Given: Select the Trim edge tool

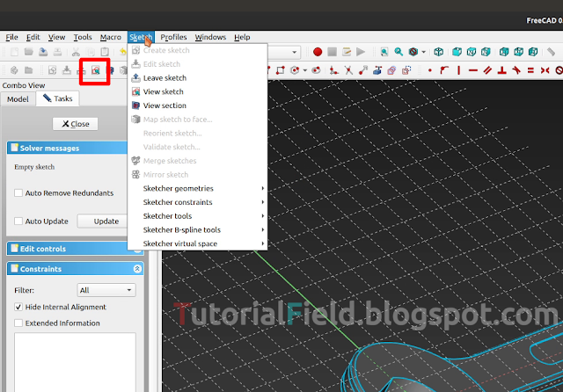Looking at the screenshot, I should (x=348, y=70).
